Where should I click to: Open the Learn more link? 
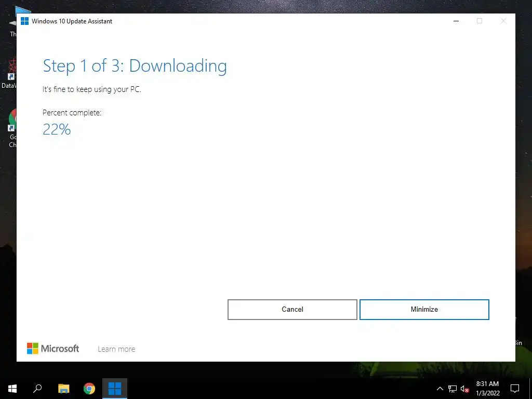(x=116, y=349)
